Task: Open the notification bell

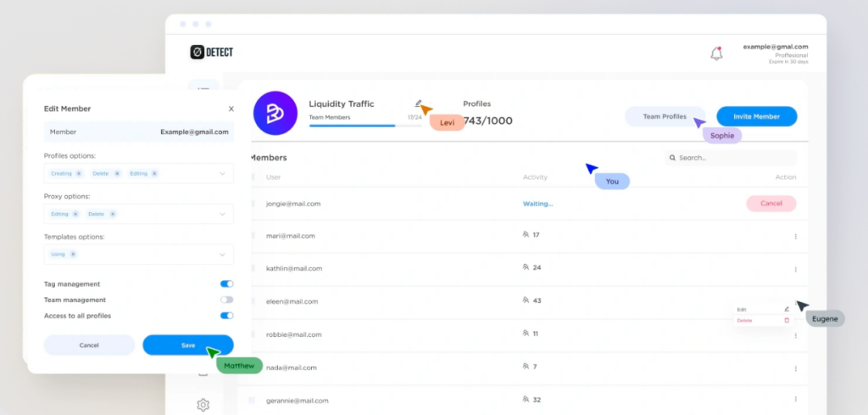Action: point(716,53)
